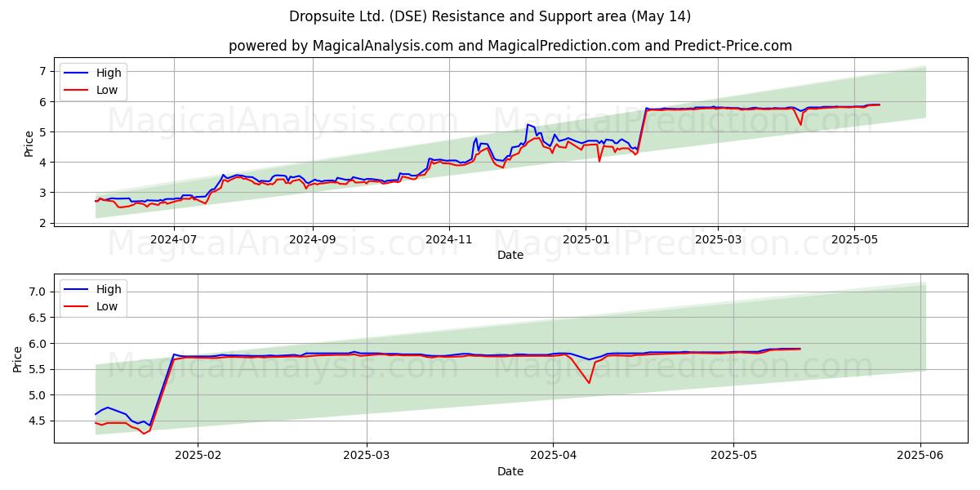
Task: Click the December 2024 price peak above 5 on the top chart
Action: 528,125
